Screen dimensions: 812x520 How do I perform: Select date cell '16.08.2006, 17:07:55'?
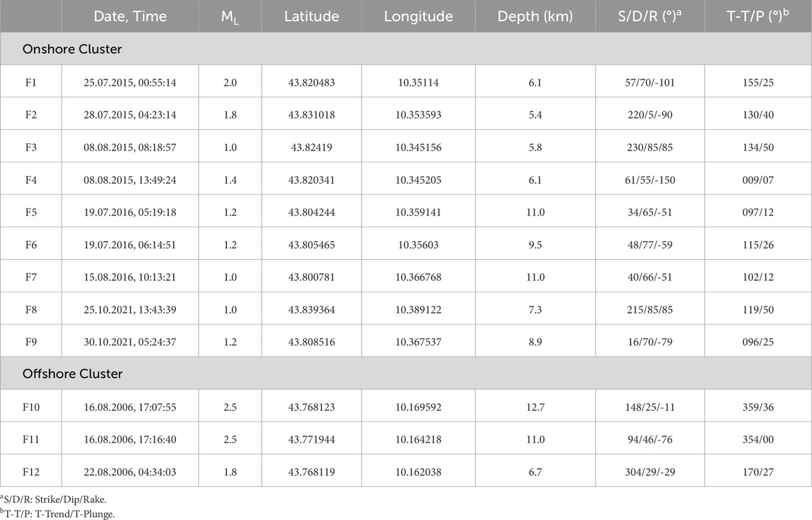pyautogui.click(x=130, y=408)
